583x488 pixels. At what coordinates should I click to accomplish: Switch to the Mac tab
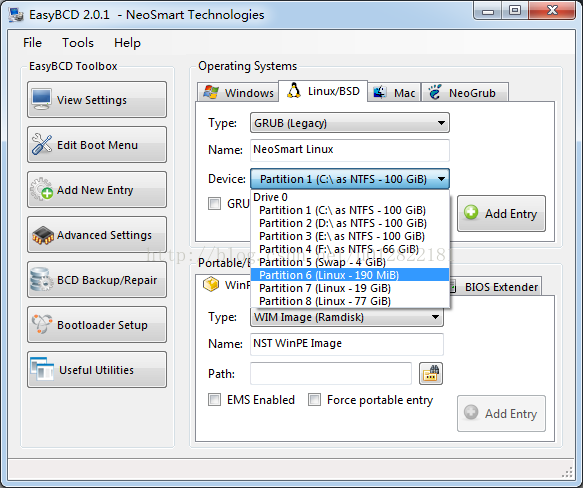(x=394, y=92)
